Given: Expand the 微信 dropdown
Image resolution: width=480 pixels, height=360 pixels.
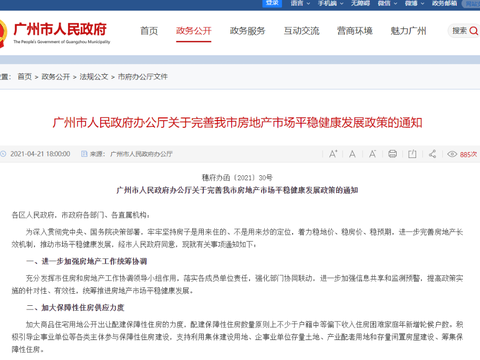Looking at the screenshot, I should tap(387, 3).
